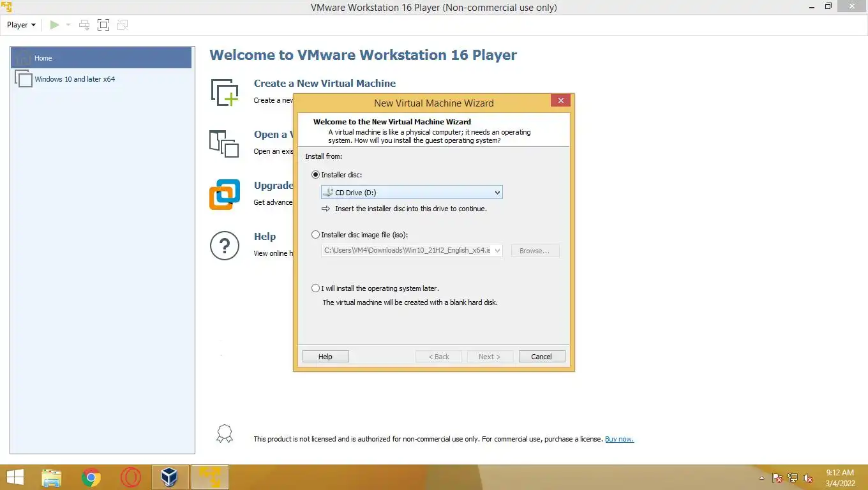This screenshot has height=490, width=868.
Task: Launch Opera browser from the taskbar
Action: point(130,477)
